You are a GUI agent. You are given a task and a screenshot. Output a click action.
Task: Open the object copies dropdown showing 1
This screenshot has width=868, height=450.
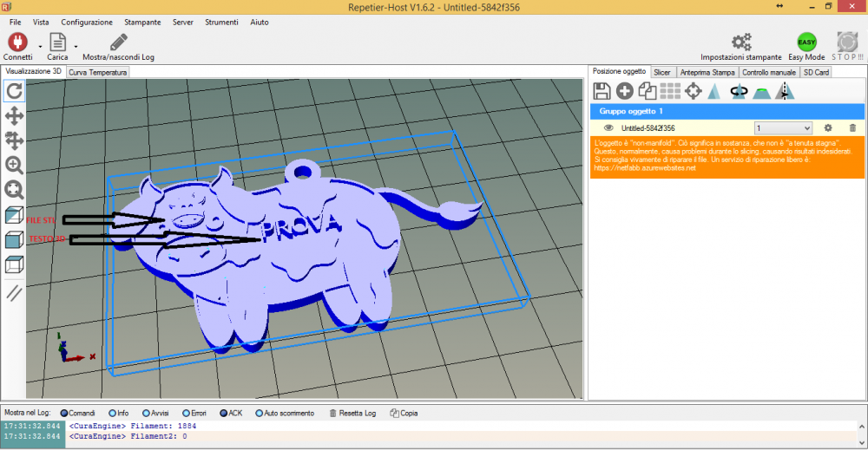pyautogui.click(x=783, y=127)
